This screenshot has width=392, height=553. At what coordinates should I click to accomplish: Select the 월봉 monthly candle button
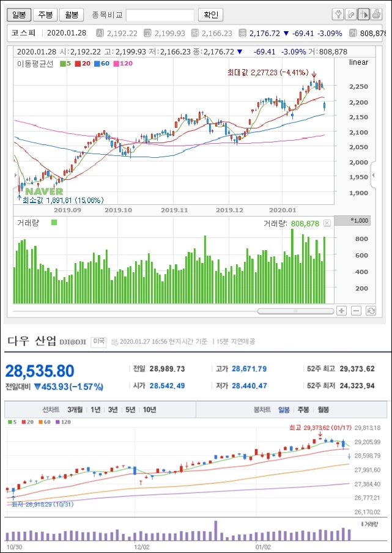click(72, 15)
